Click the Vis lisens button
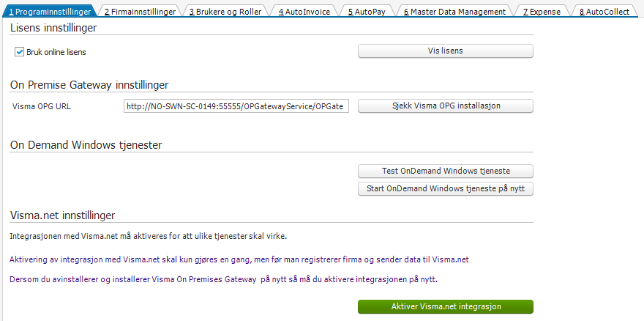 coord(446,51)
